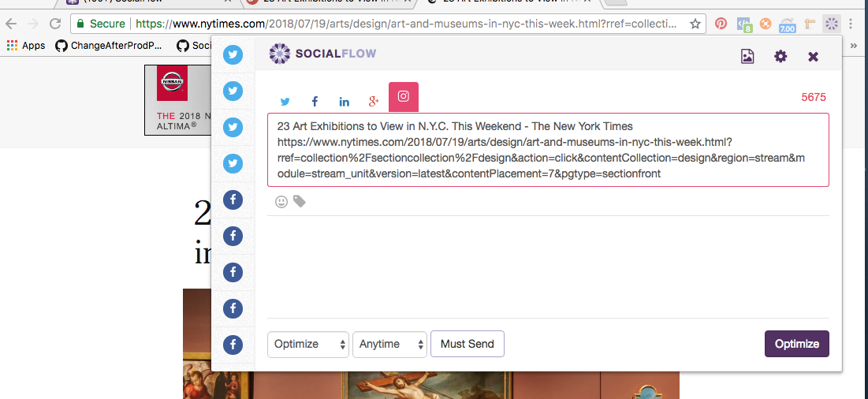Switch to the Twitter compose tab
This screenshot has width=868, height=399.
(285, 101)
